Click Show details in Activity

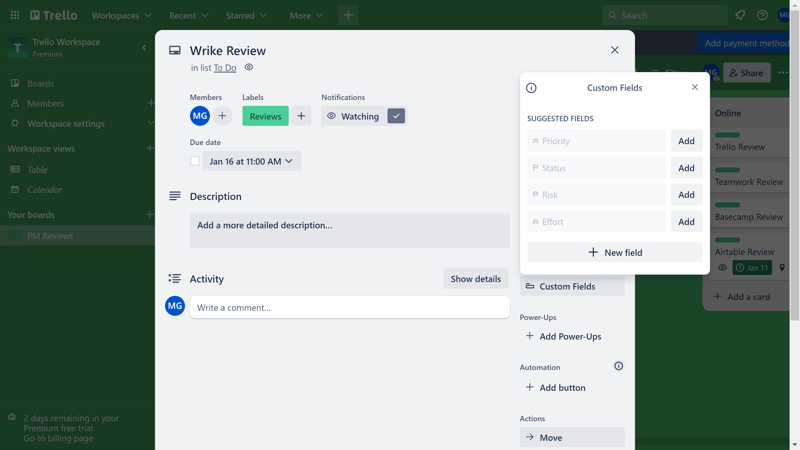pos(476,279)
